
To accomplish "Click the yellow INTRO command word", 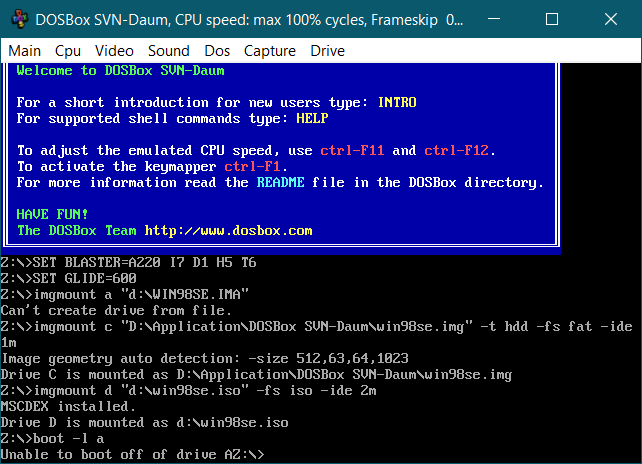I will (x=397, y=102).
